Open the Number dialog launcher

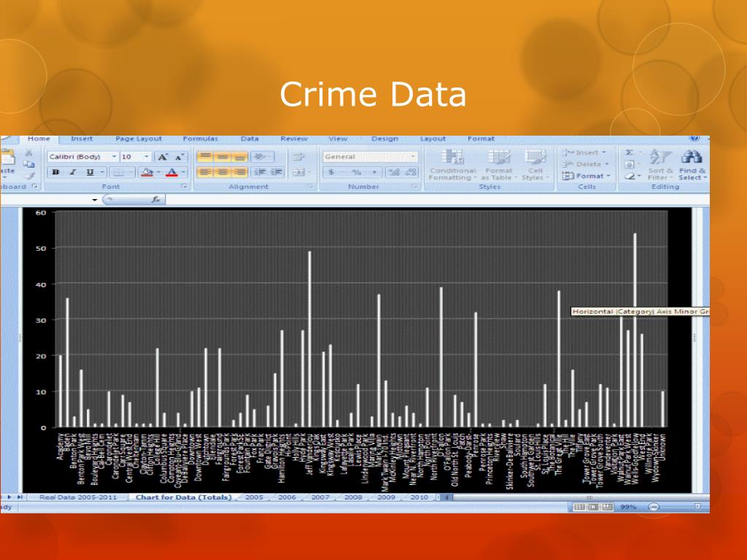tap(415, 187)
